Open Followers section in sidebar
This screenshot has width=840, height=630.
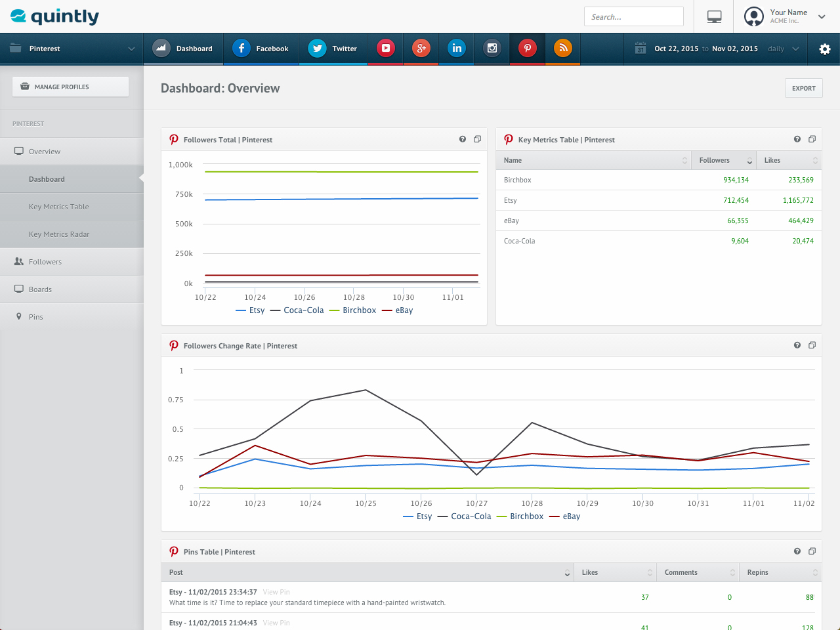pos(72,262)
